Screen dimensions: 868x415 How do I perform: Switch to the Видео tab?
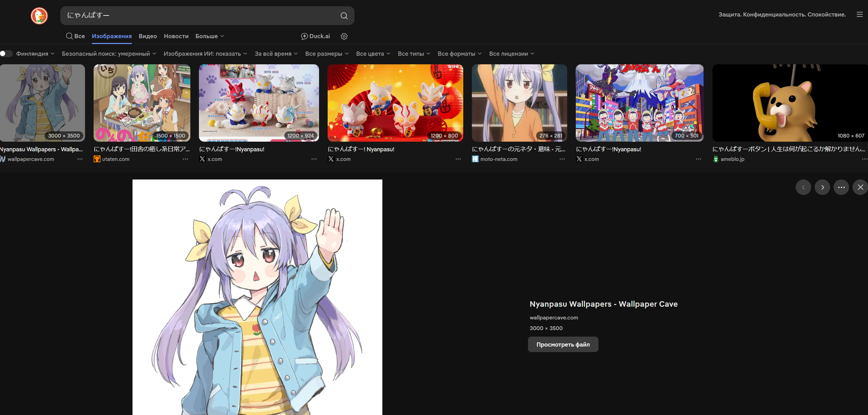pyautogui.click(x=148, y=36)
